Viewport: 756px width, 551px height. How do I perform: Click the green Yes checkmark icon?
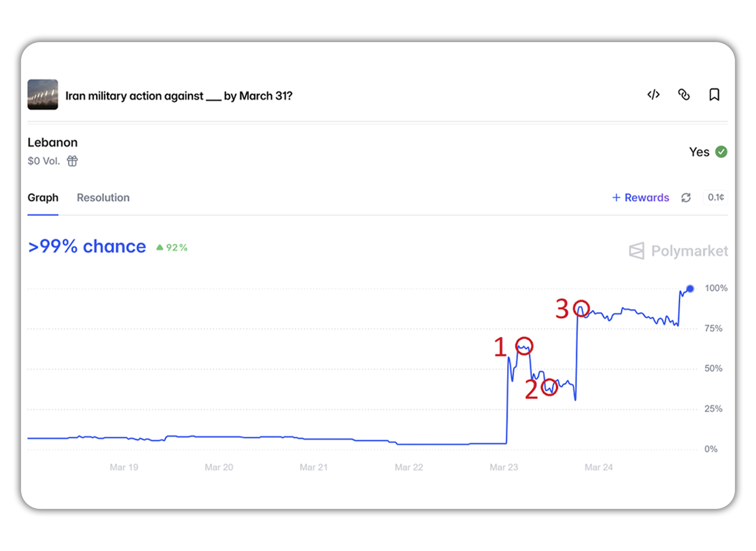[x=721, y=152]
